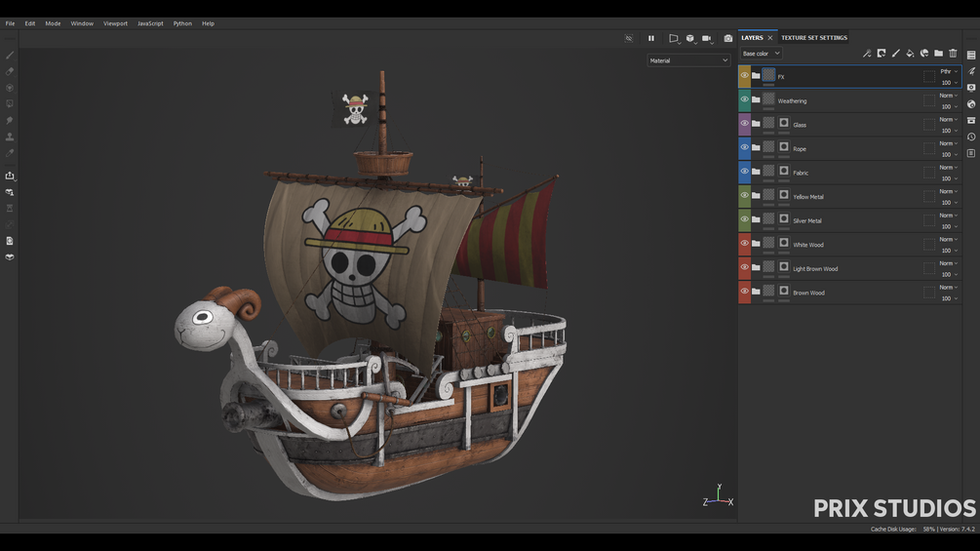The height and width of the screenshot is (551, 980).
Task: Click the document icon in left toolbar
Action: (x=10, y=241)
